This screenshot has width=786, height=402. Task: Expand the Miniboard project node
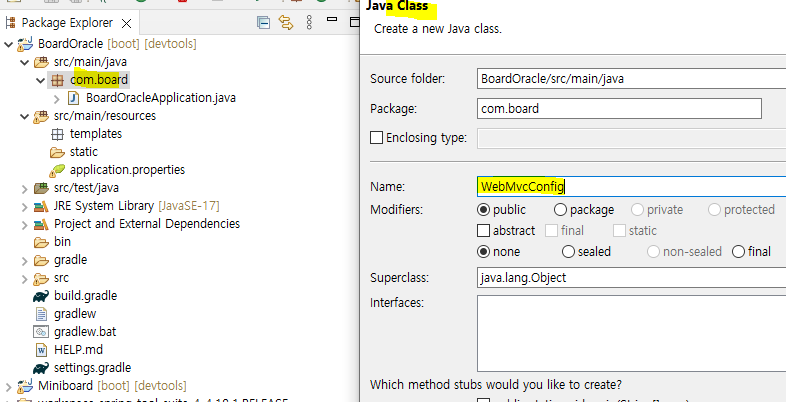9,386
